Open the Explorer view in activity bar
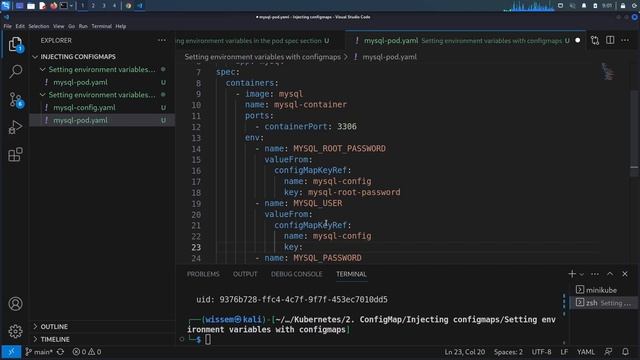This screenshot has width=640, height=360. 15,44
